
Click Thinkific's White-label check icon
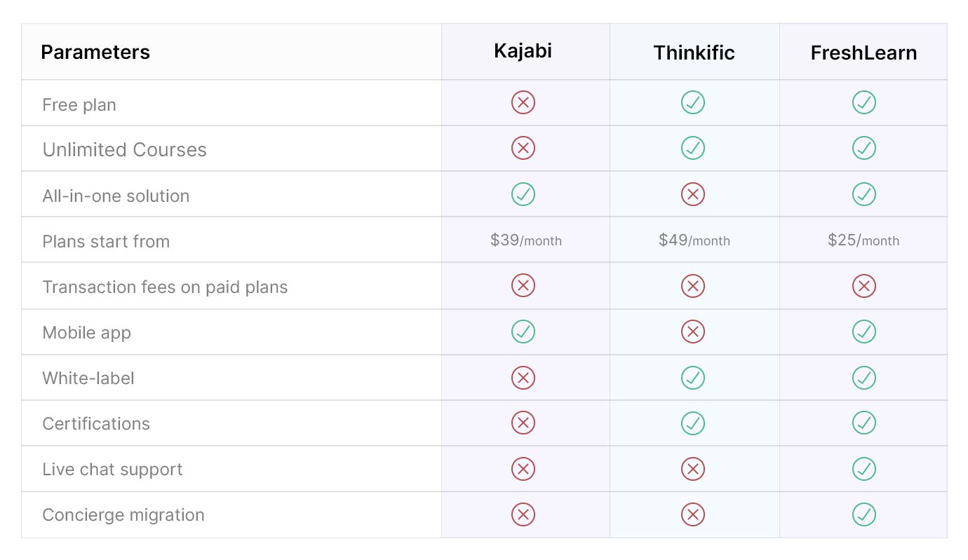pyautogui.click(x=692, y=378)
